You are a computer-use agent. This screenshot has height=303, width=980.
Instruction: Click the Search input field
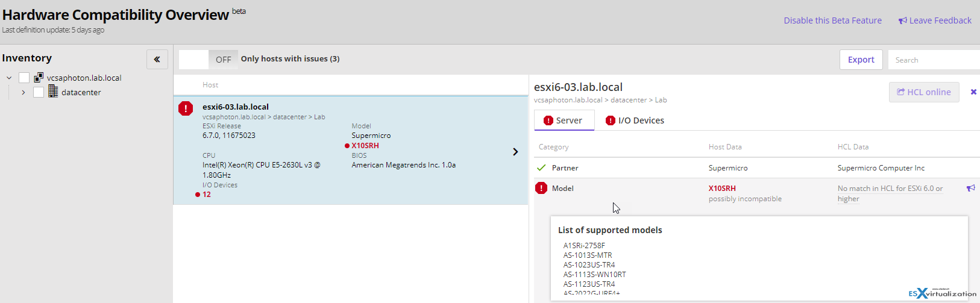pyautogui.click(x=934, y=60)
